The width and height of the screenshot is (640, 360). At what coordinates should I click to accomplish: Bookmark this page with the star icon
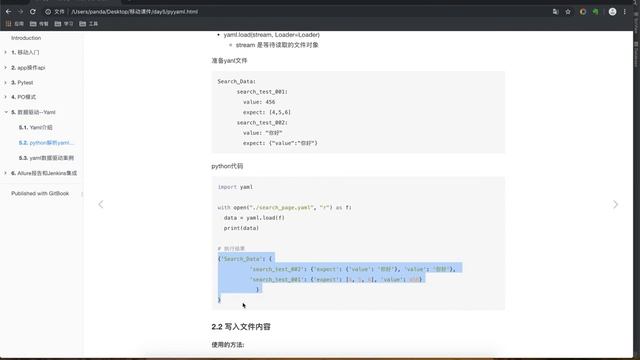pos(568,12)
